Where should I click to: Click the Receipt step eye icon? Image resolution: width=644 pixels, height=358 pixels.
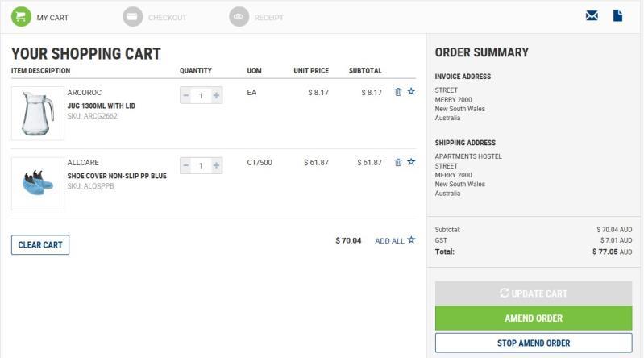click(x=239, y=17)
